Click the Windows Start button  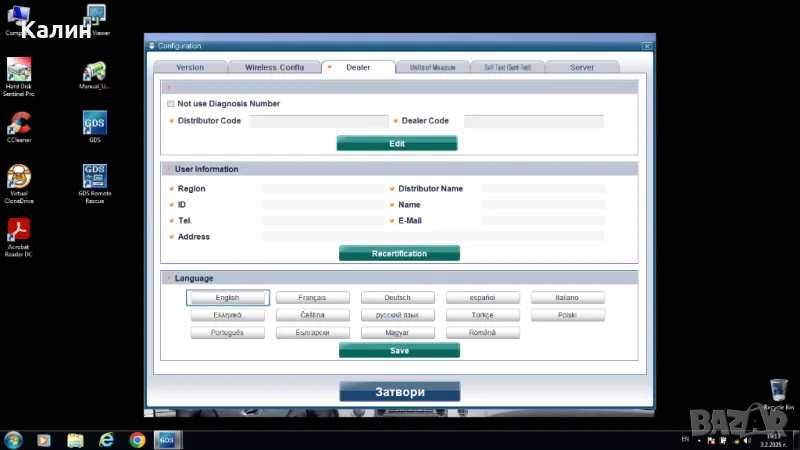[14, 439]
